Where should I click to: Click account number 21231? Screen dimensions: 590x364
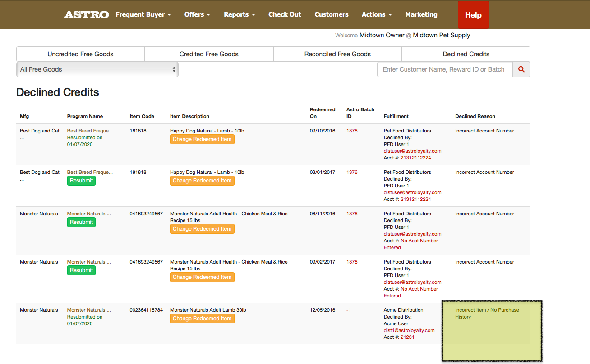pos(407,337)
